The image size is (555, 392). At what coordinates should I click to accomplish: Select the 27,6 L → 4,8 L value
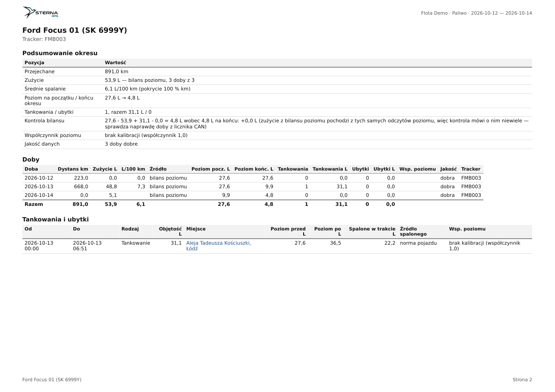click(x=122, y=98)
